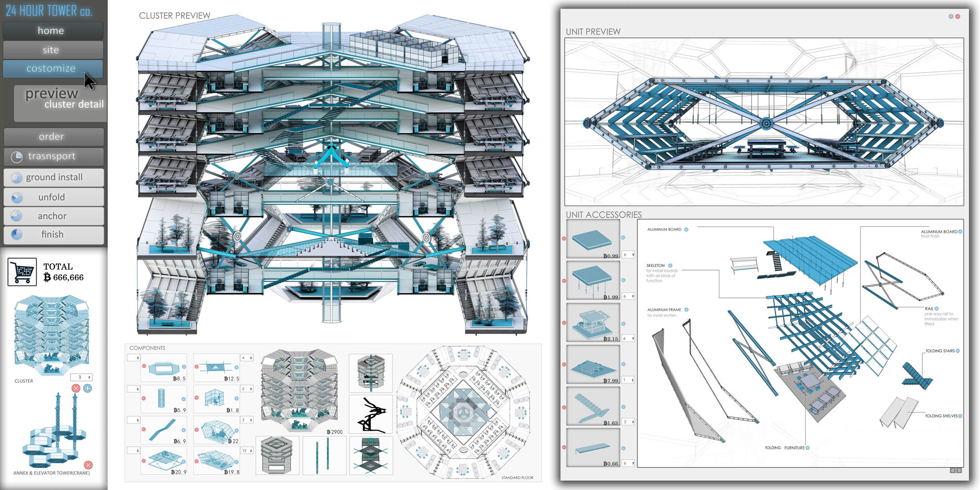Remove the Annex & Elevator Tower item
This screenshot has width=980, height=490.
88,465
